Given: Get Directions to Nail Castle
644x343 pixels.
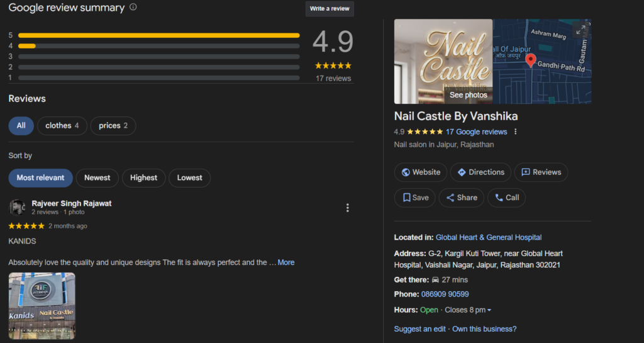Looking at the screenshot, I should pos(481,172).
